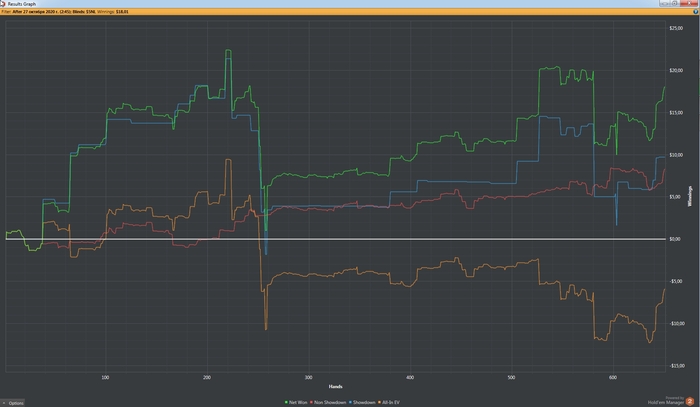Image resolution: width=700 pixels, height=407 pixels.
Task: Click the $10,00 winnings axis label
Action: (x=676, y=155)
